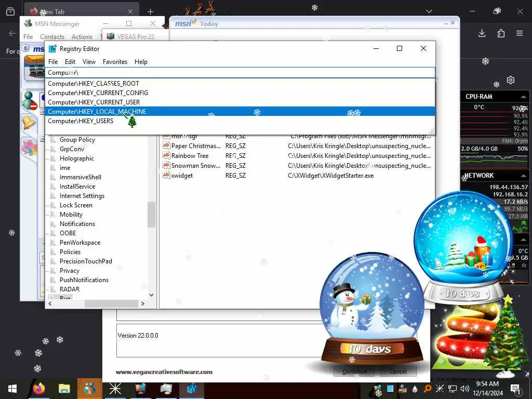
Task: Close the New Tab browser tab
Action: pyautogui.click(x=130, y=11)
